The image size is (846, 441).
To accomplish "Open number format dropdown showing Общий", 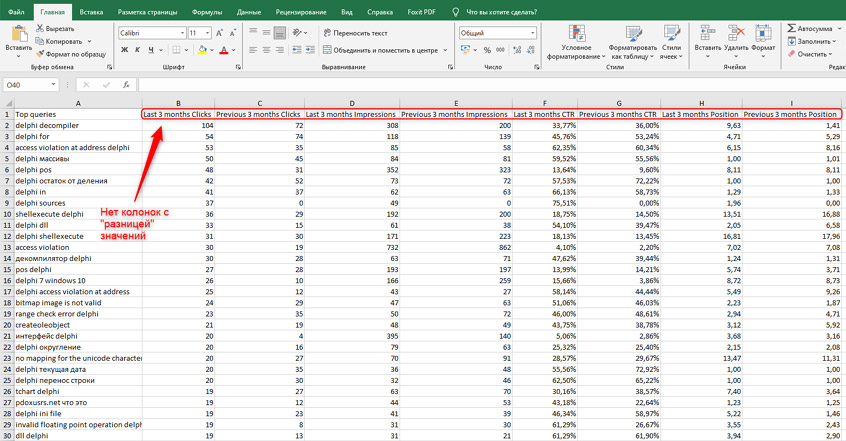I will click(x=533, y=33).
